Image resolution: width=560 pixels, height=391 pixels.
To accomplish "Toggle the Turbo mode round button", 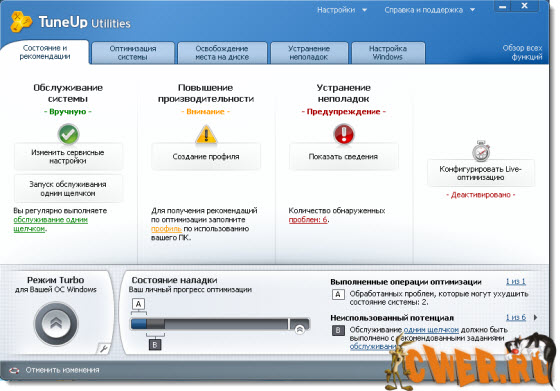I will tap(56, 324).
